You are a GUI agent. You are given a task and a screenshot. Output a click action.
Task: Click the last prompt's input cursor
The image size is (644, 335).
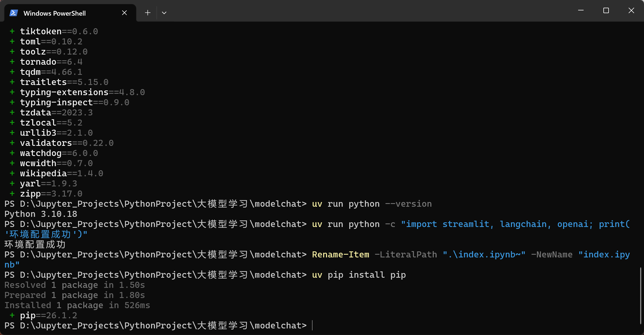(312, 325)
